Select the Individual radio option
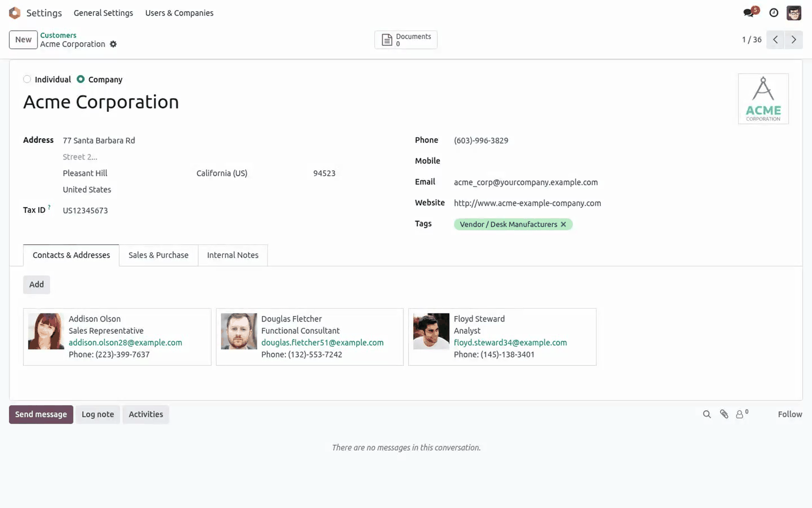 coord(27,79)
